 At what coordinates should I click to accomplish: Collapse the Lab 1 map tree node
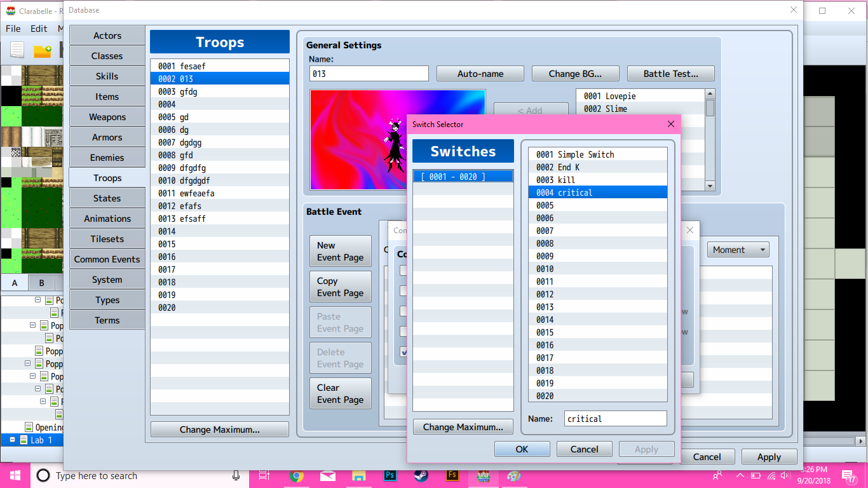coord(13,440)
